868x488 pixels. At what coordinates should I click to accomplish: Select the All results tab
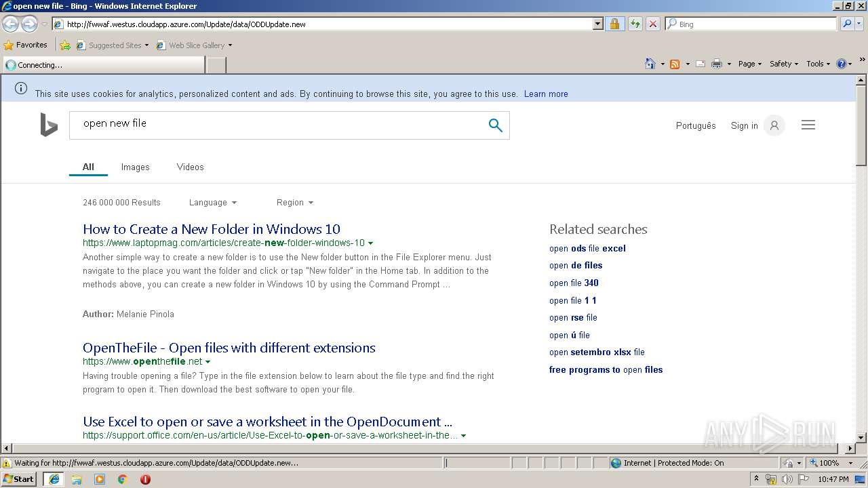pos(88,167)
